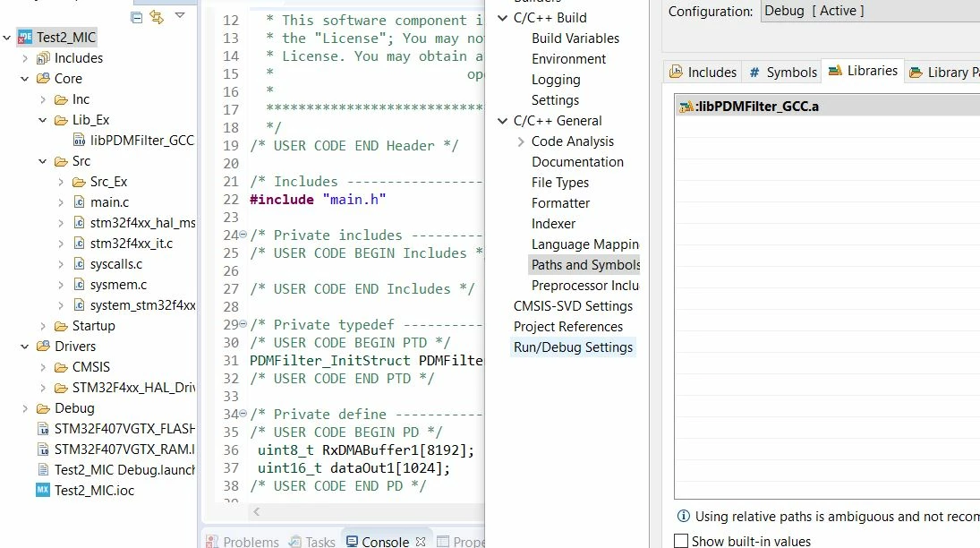Open Run/Debug Settings page

pyautogui.click(x=573, y=347)
